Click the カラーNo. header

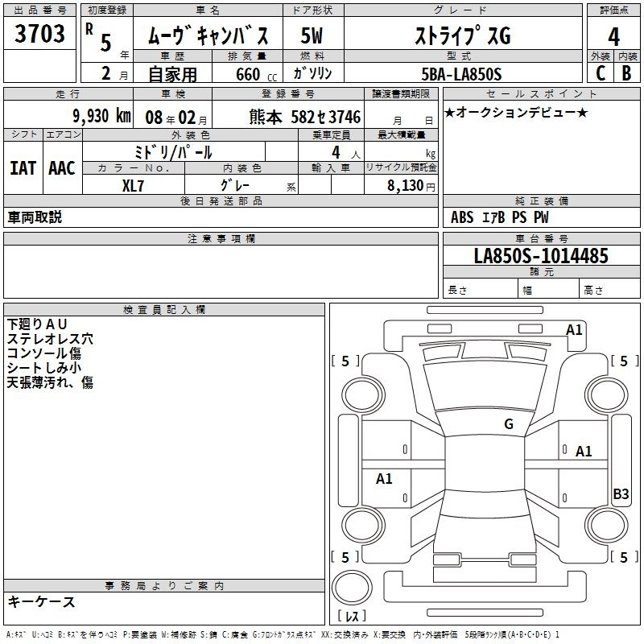click(x=134, y=167)
